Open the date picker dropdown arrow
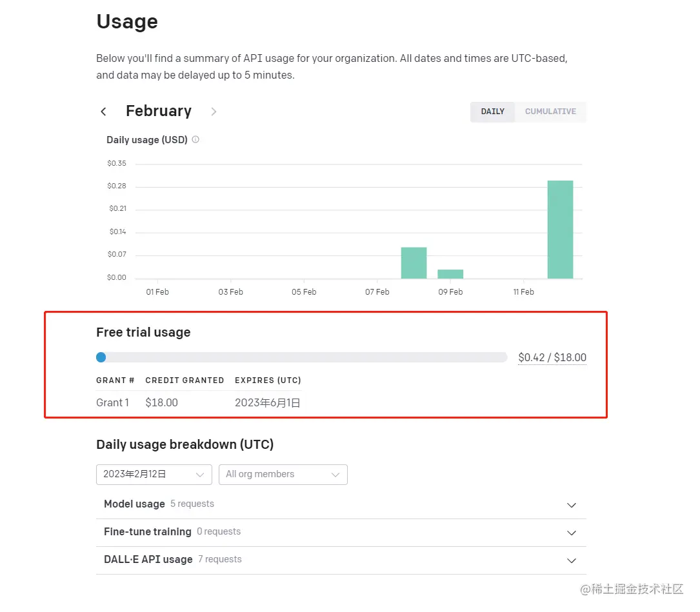 (x=200, y=474)
